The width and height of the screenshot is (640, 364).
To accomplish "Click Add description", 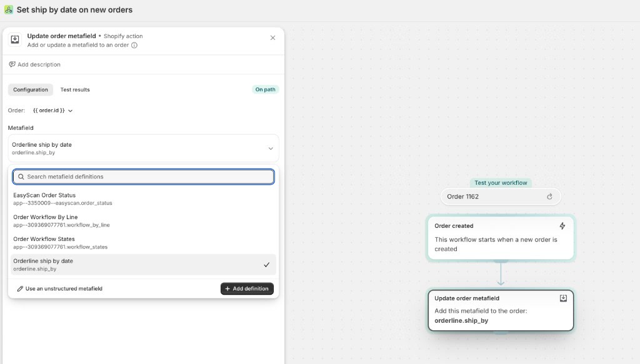I will pos(35,64).
